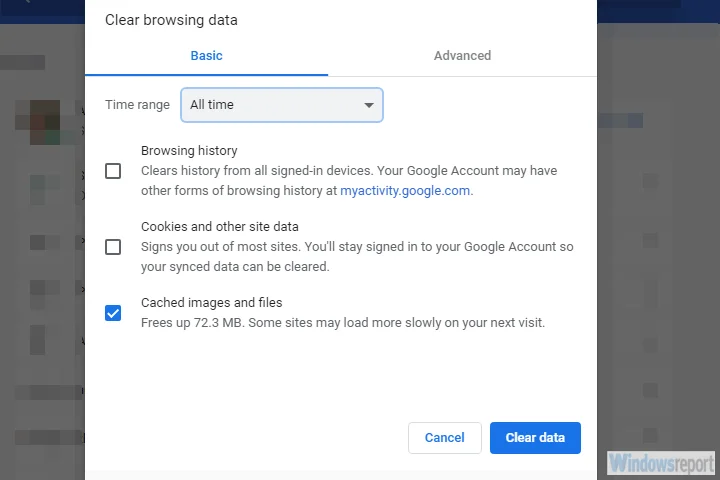Click the Time range label
This screenshot has height=480, width=720.
coord(137,105)
